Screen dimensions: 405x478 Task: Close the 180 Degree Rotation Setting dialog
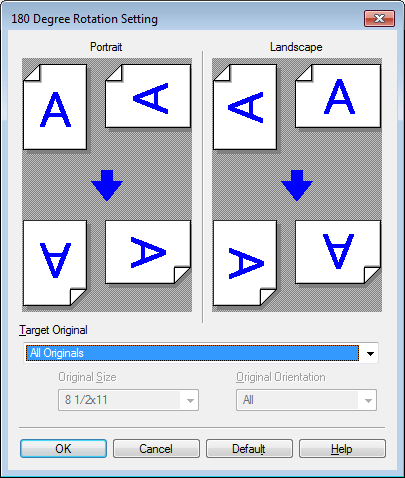(379, 18)
